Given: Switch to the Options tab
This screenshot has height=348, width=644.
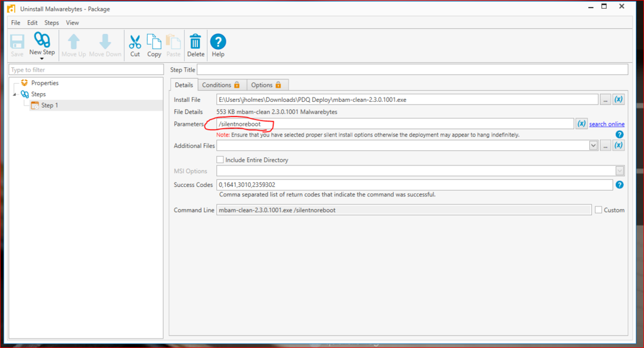Looking at the screenshot, I should [267, 84].
